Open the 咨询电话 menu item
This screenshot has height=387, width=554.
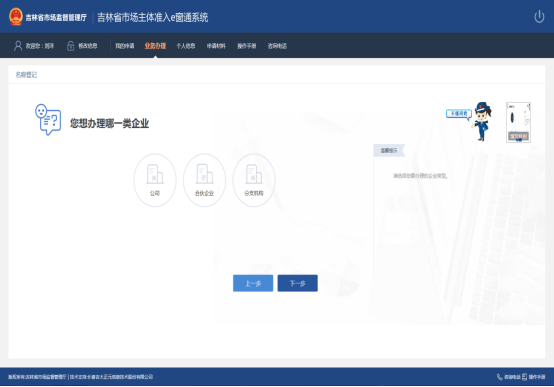coord(277,46)
